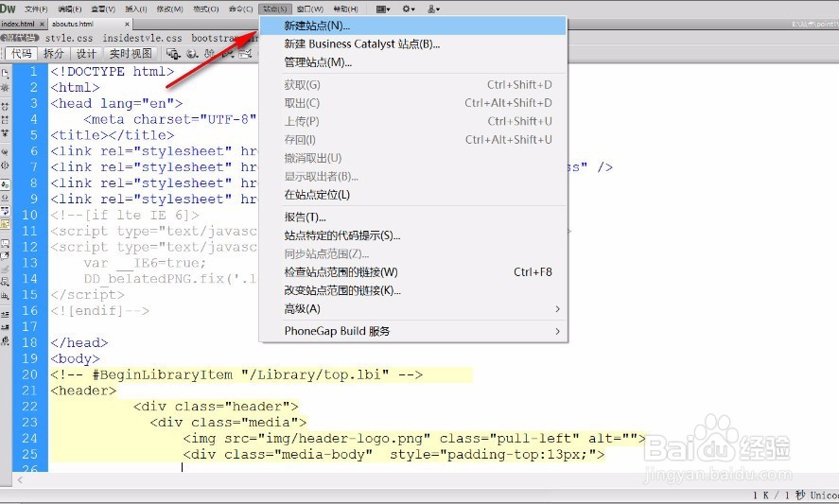This screenshot has width=839, height=504.
Task: Click the Select Parent Tag icon
Action: point(5,152)
